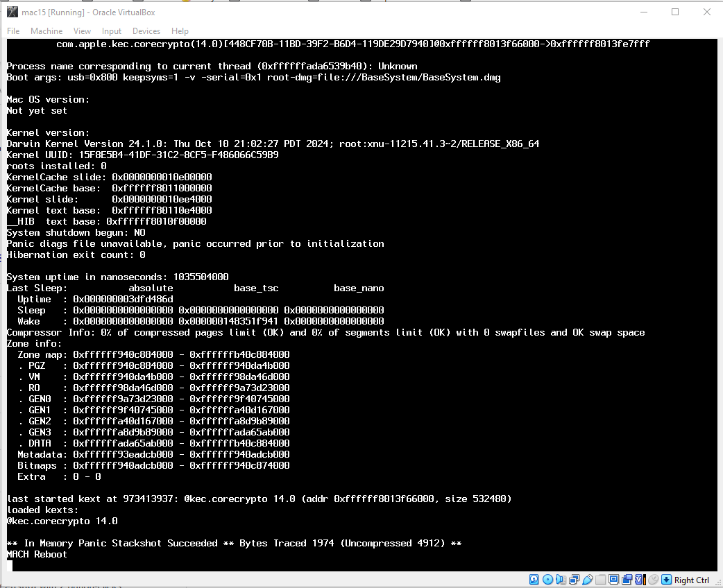
Task: Expand the View menu
Action: (x=82, y=31)
